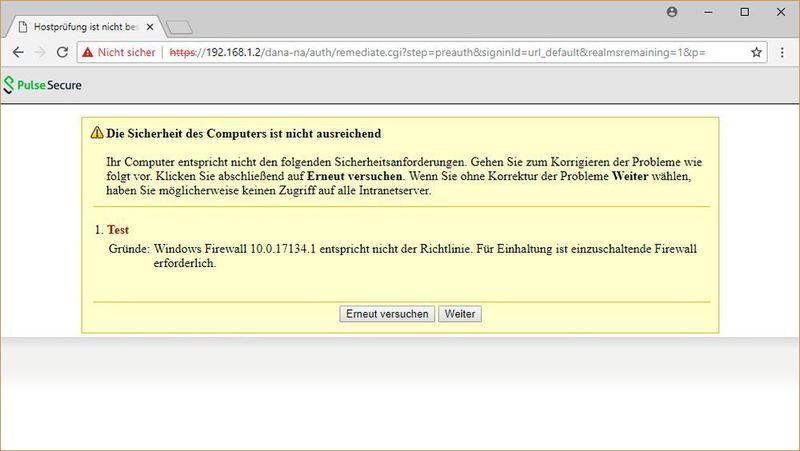The height and width of the screenshot is (451, 800).
Task: Select the 'Hostprüfung ist nicht' tab
Action: (85, 27)
